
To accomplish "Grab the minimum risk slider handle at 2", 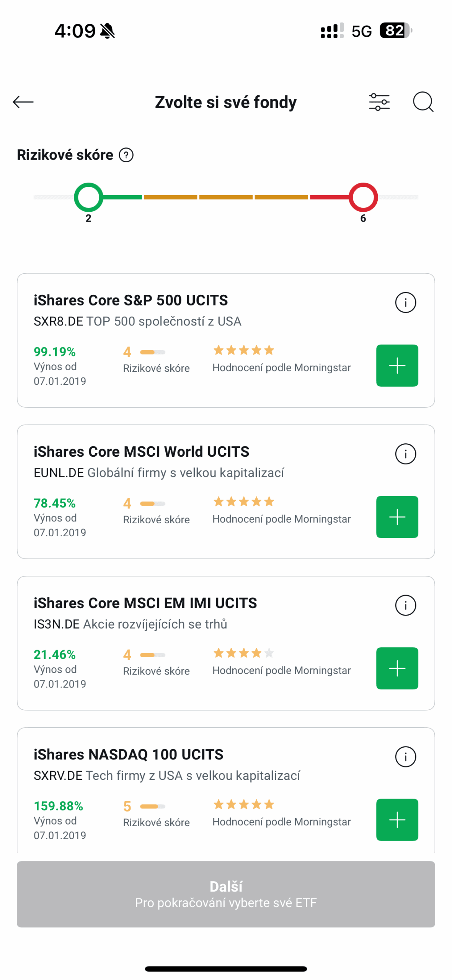I will 88,197.
